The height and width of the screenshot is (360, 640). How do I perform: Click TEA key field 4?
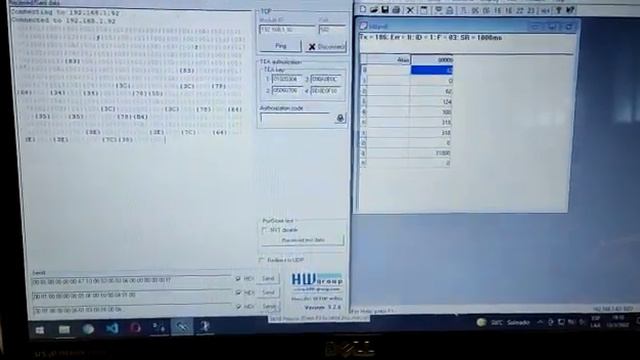326,91
